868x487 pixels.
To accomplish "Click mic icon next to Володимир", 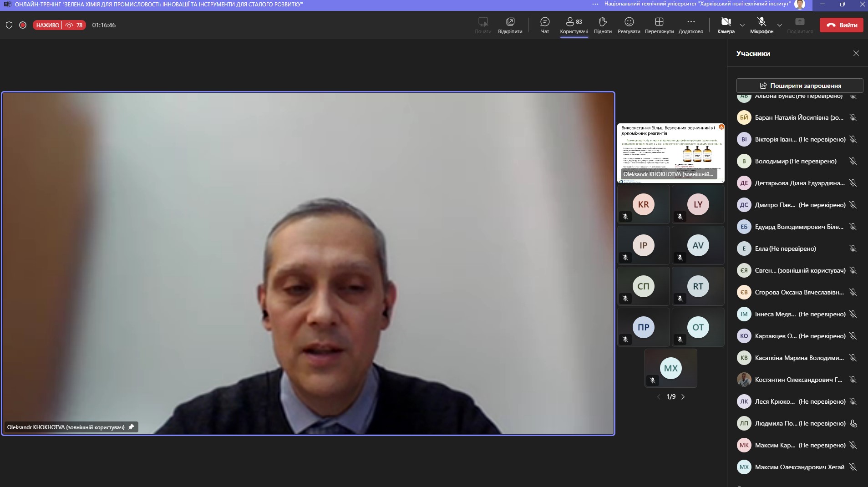I will pyautogui.click(x=853, y=161).
